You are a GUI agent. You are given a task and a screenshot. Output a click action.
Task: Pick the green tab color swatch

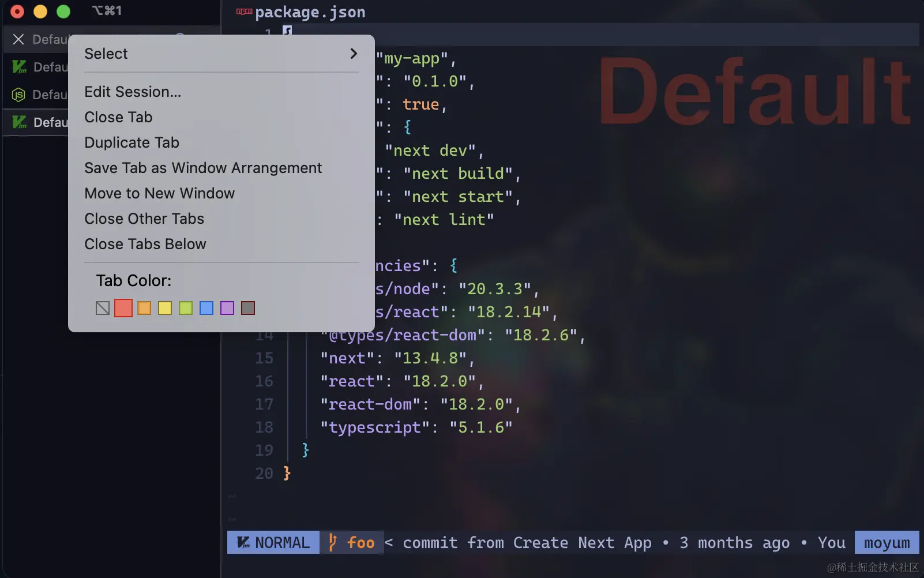tap(186, 308)
